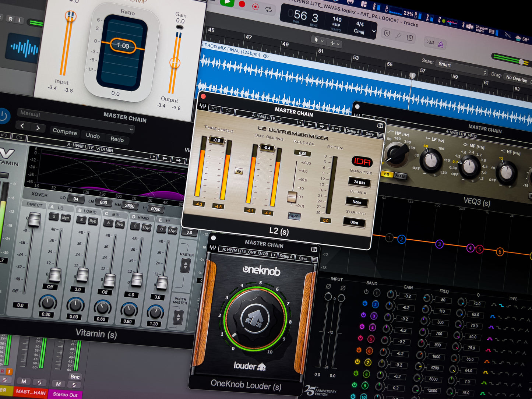532x399 pixels.
Task: Click the tuner icon in Logic toolbar
Action: [x=398, y=36]
